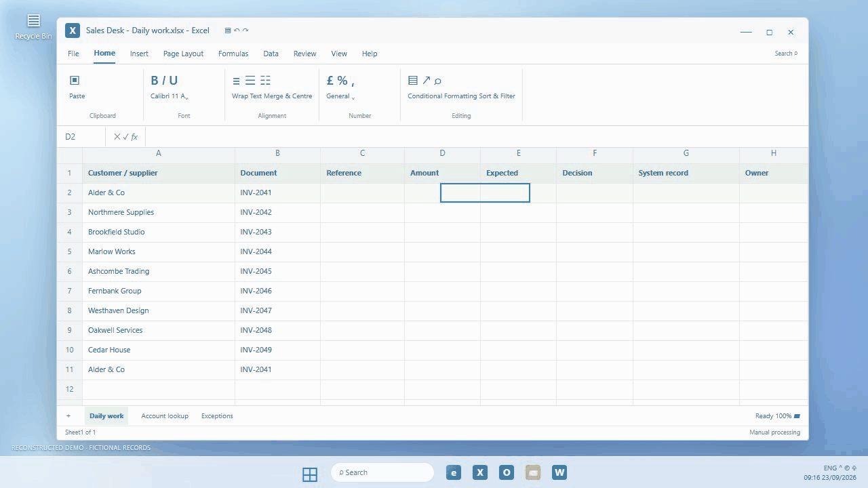Open the File menu
Screen dimensions: 868x488
click(73, 54)
